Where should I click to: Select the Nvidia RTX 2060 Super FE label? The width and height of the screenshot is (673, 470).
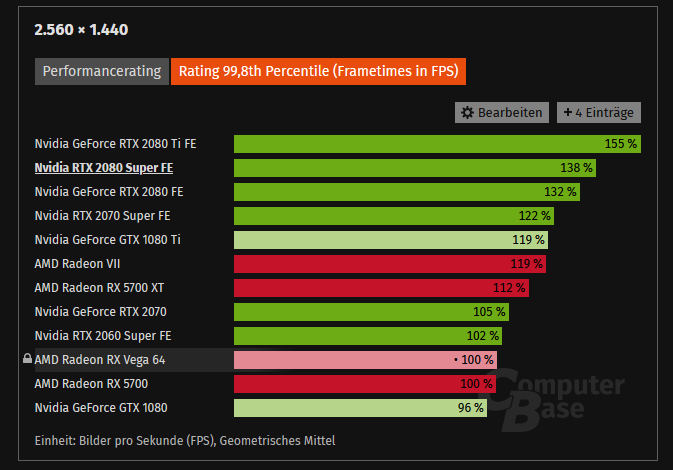tap(103, 336)
